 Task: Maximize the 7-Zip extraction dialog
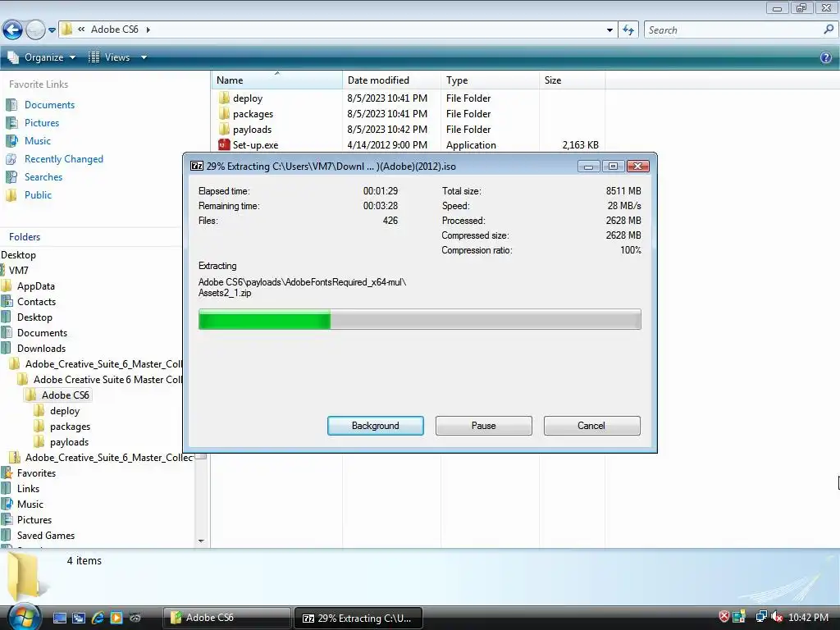(613, 166)
